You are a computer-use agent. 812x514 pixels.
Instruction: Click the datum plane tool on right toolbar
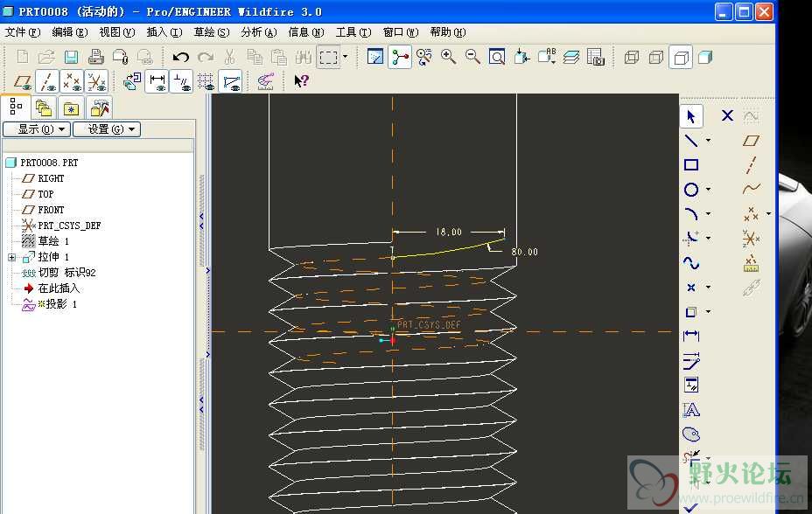tap(751, 141)
